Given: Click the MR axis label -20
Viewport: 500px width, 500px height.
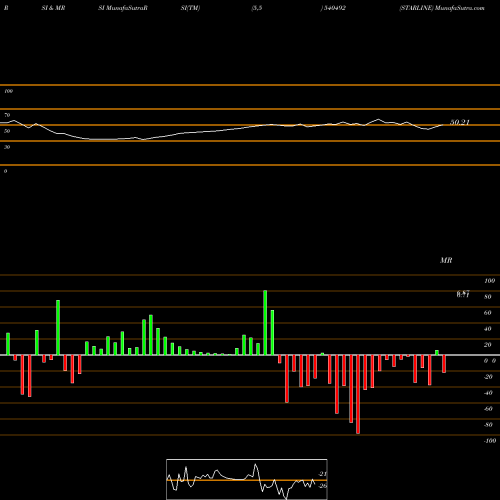Looking at the screenshot, I should click(x=488, y=377).
